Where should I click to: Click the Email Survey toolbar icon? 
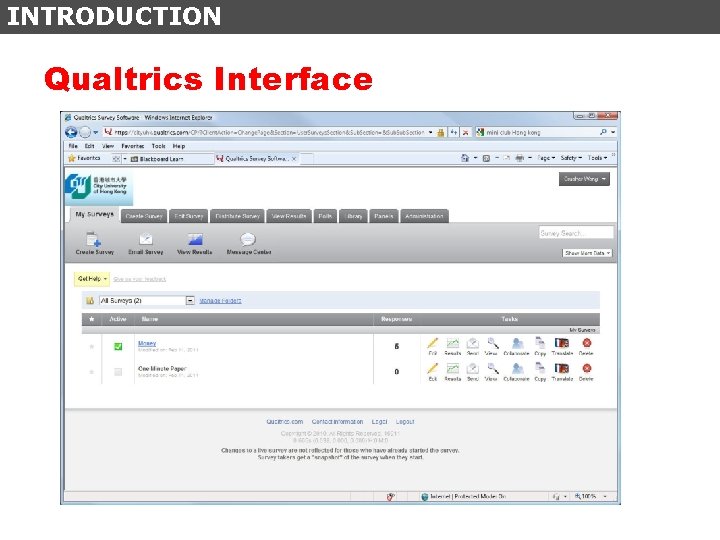pyautogui.click(x=146, y=239)
